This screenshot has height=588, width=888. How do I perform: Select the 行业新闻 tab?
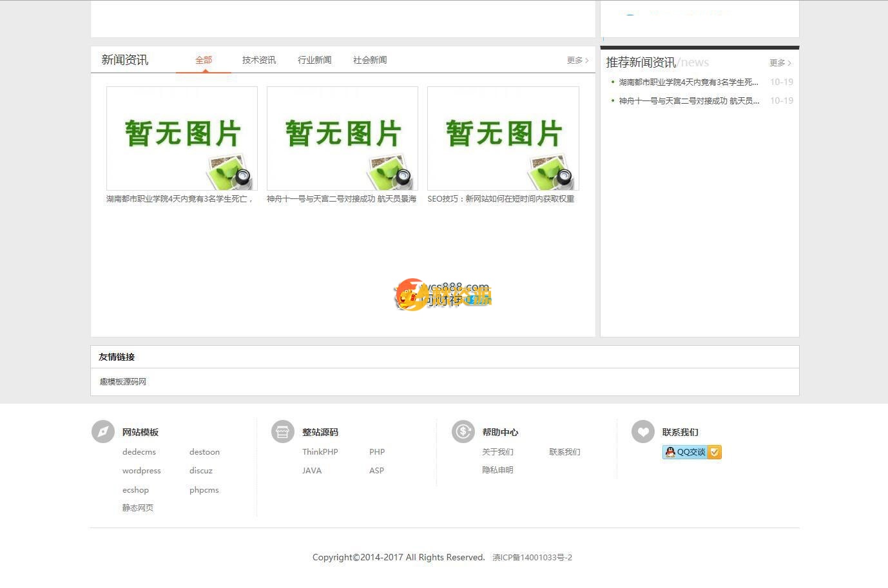(314, 59)
